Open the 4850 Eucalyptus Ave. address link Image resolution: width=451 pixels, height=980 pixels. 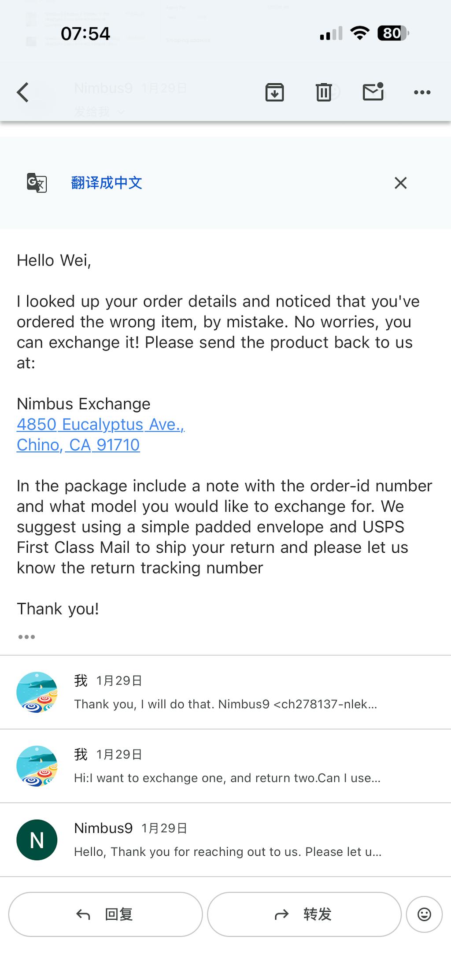(x=100, y=424)
